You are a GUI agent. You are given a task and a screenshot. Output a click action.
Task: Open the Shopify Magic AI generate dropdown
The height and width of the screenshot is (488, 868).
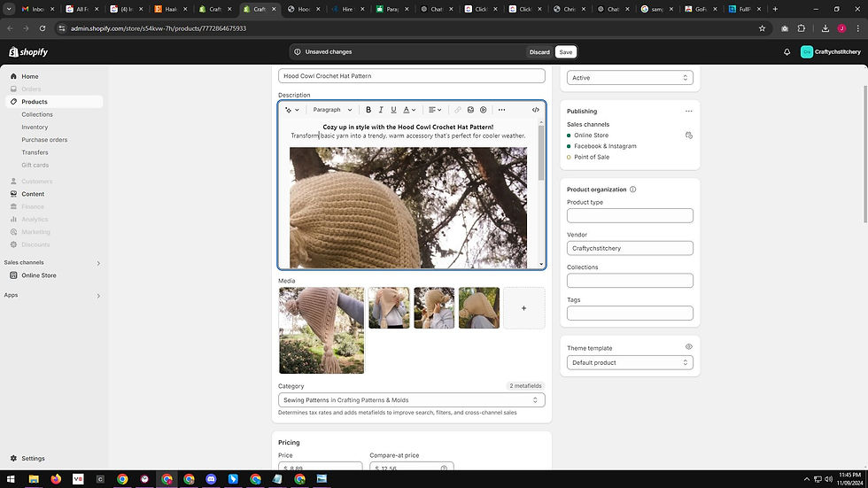pyautogui.click(x=291, y=110)
